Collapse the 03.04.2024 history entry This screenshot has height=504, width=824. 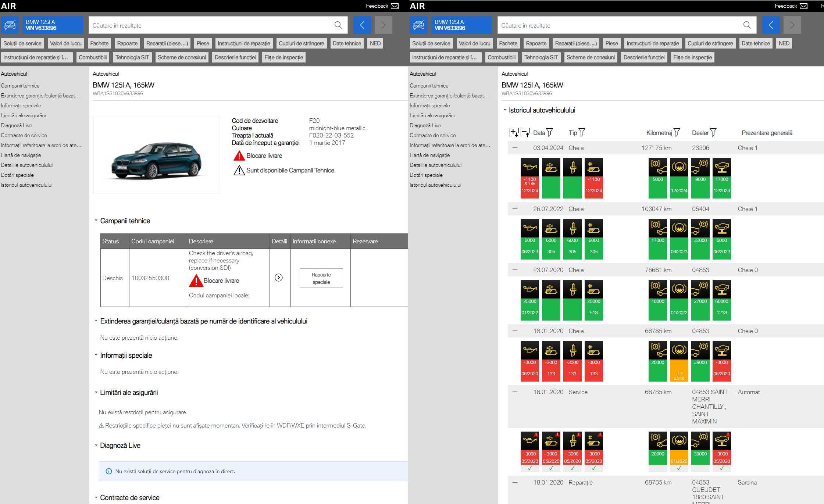pos(515,148)
